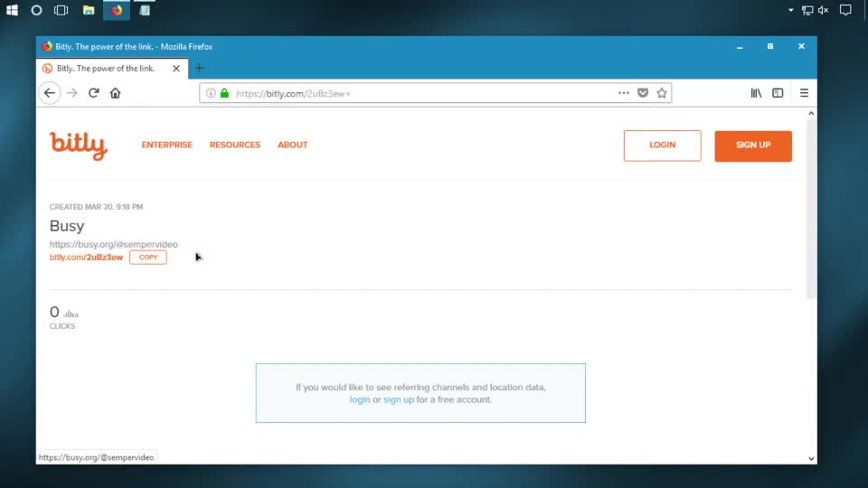This screenshot has height=488, width=868.
Task: Open the ABOUT menu item
Action: coord(292,145)
